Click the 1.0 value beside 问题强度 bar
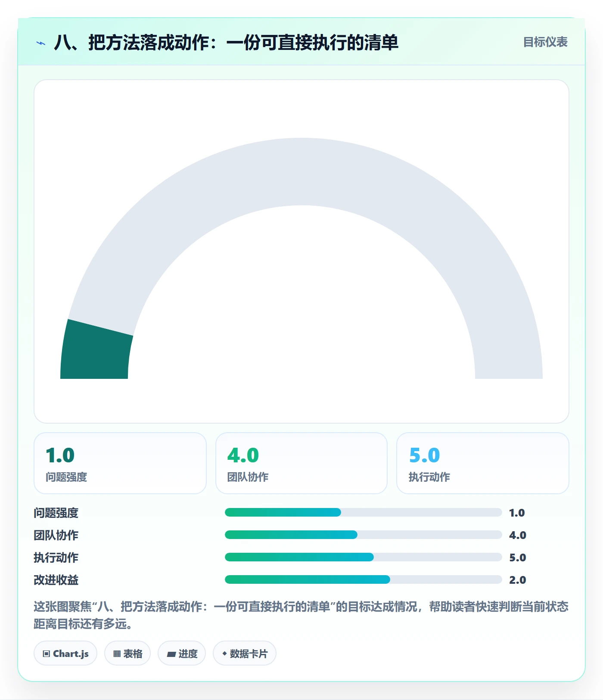The width and height of the screenshot is (603, 700). click(x=517, y=513)
